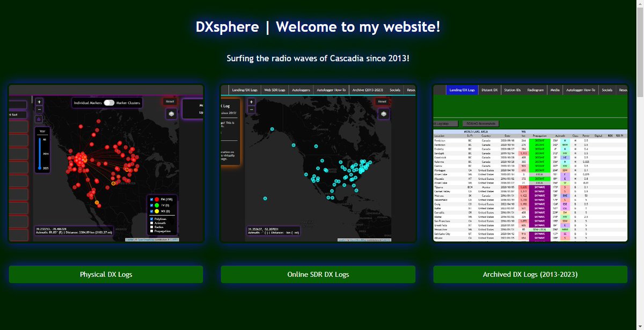Click zoom out on the red FM map
Image resolution: width=644 pixels, height=330 pixels.
(40, 109)
